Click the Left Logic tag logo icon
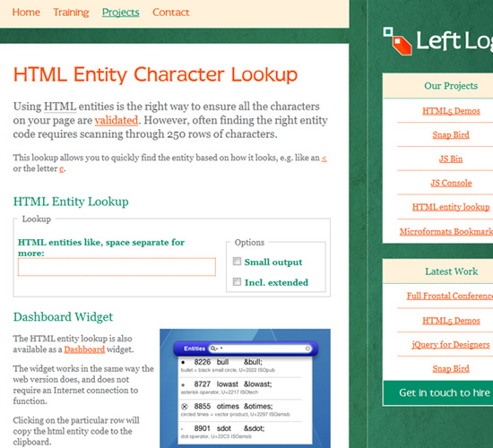The width and height of the screenshot is (493, 448). click(397, 41)
